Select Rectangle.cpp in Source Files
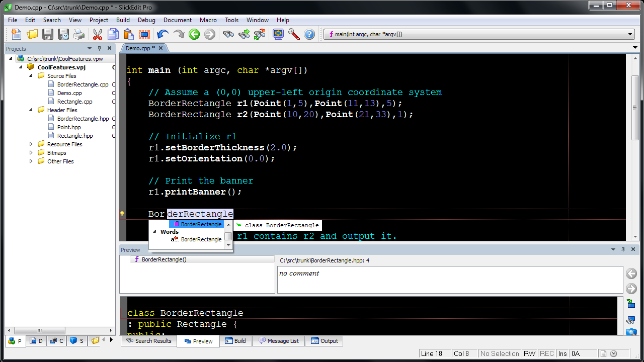Image resolution: width=644 pixels, height=362 pixels. click(x=75, y=102)
